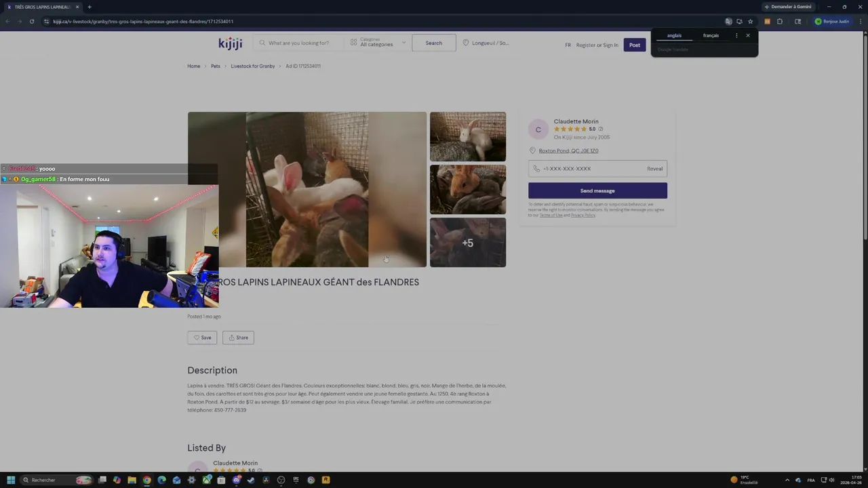
Task: Click the search magnifier icon
Action: 262,43
